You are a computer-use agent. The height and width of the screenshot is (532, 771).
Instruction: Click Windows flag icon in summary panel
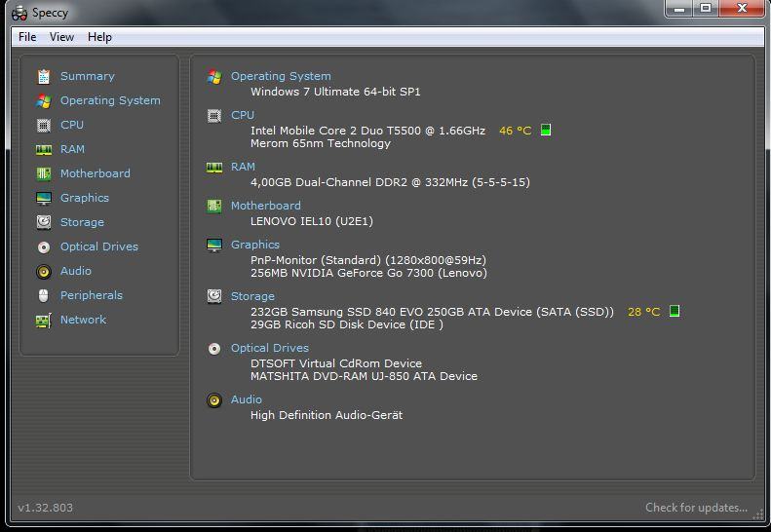click(x=214, y=77)
